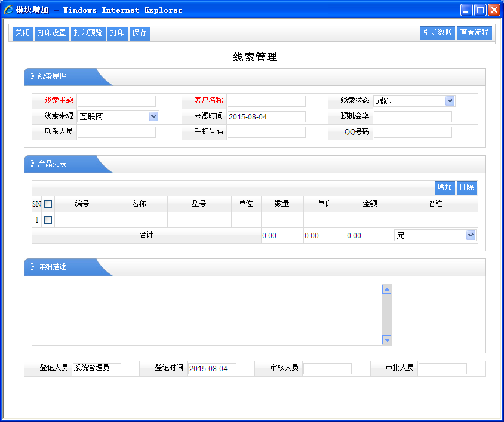The width and height of the screenshot is (504, 422).
Task: Click 引导数据 button
Action: coord(437,33)
